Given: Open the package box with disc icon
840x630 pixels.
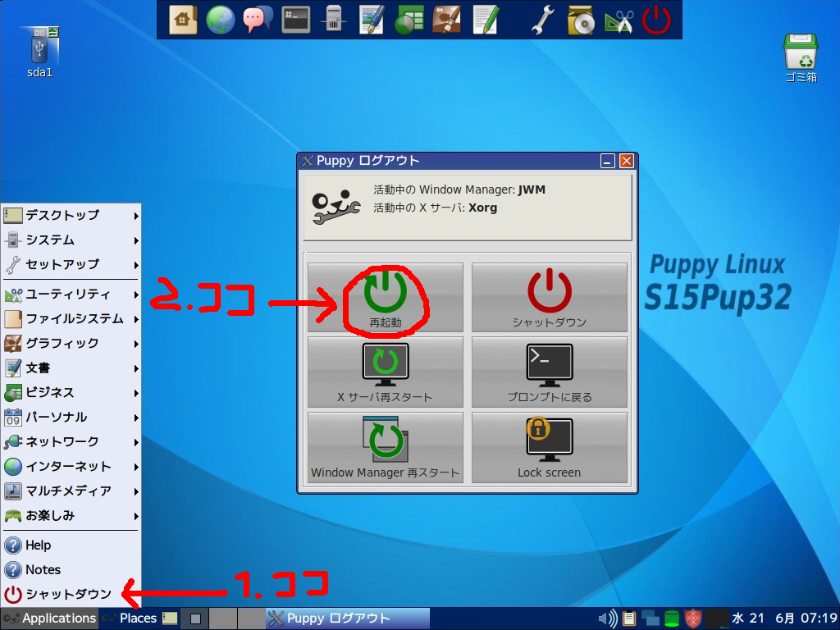Looking at the screenshot, I should tap(581, 20).
